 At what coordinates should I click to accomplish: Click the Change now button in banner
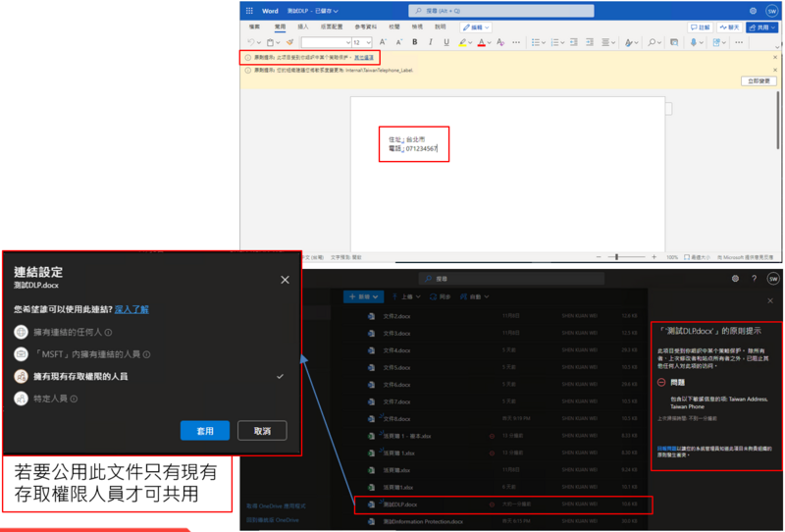[759, 80]
